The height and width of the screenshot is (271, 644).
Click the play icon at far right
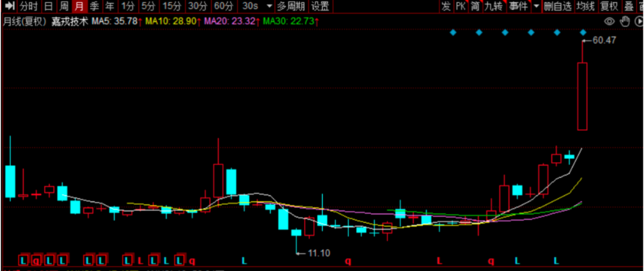coord(637,21)
